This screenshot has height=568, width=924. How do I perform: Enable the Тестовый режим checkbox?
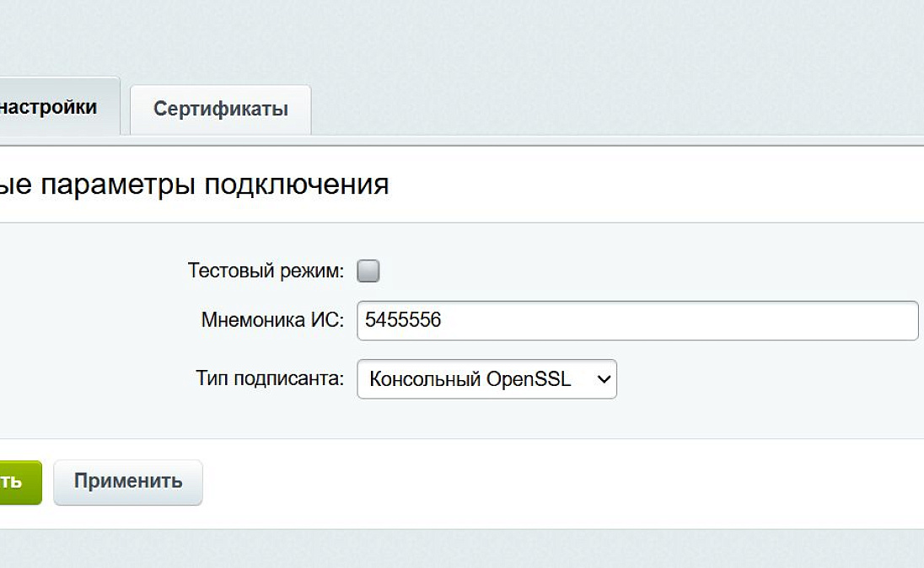(368, 271)
